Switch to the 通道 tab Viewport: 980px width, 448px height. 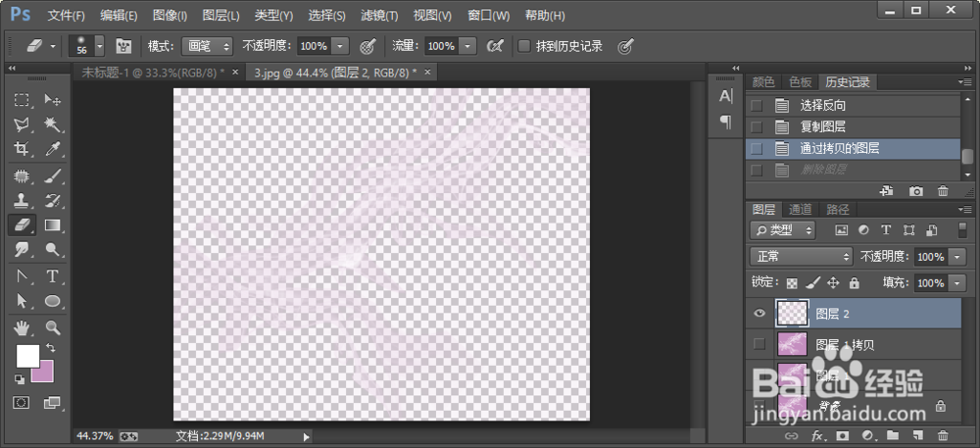pyautogui.click(x=800, y=210)
